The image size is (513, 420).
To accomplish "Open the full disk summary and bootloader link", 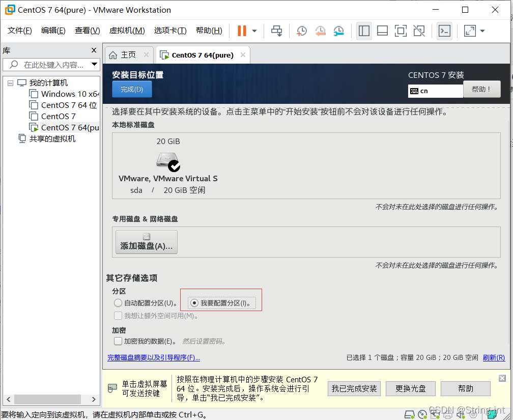I will [x=154, y=358].
